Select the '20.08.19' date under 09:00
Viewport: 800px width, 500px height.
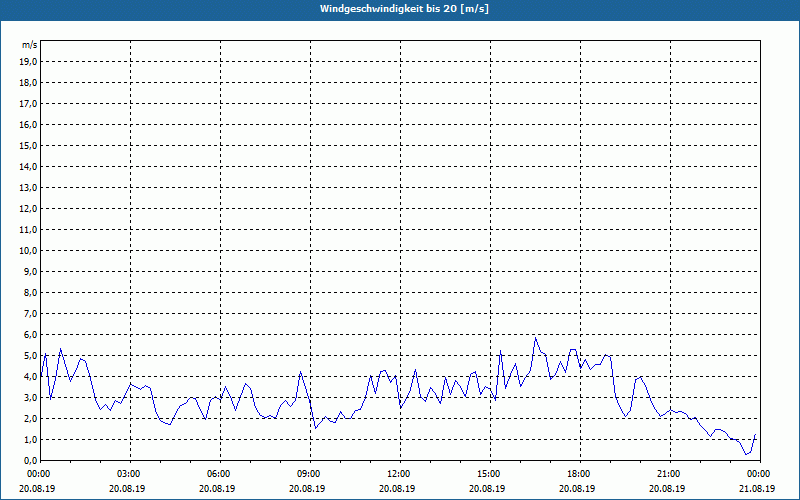[x=307, y=488]
